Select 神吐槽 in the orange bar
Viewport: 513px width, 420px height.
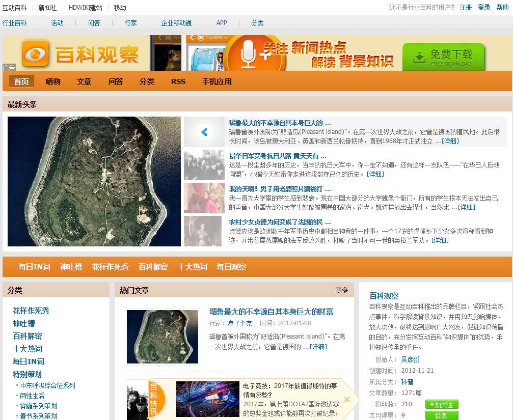(71, 267)
